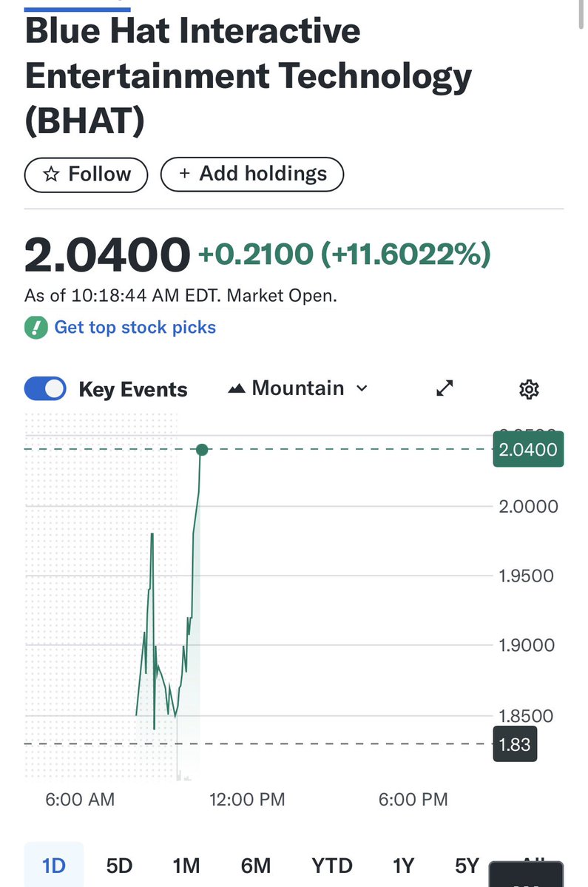The image size is (588, 887).
Task: Click the Follow star button
Action: tap(86, 175)
